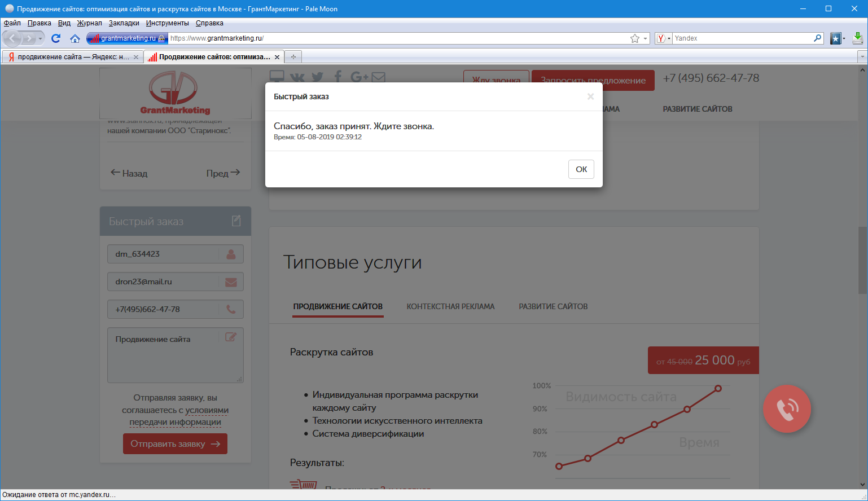Click the scrollbar down arrow
Viewport: 868px width, 501px height.
(x=862, y=484)
